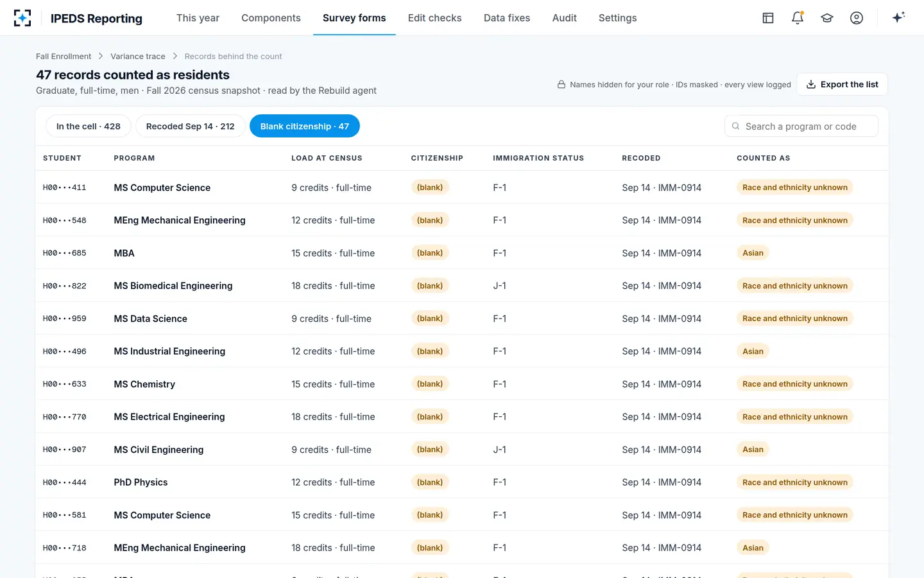Export the list of records
The width and height of the screenshot is (924, 578).
[843, 84]
